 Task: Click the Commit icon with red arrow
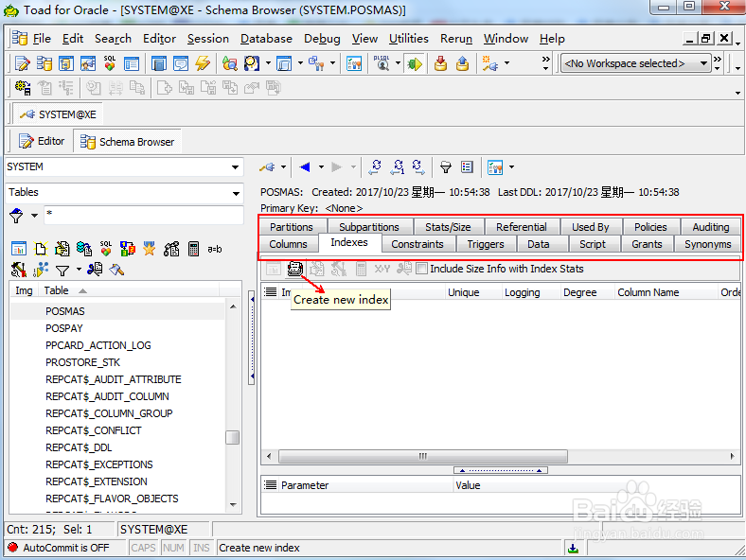coord(440,63)
